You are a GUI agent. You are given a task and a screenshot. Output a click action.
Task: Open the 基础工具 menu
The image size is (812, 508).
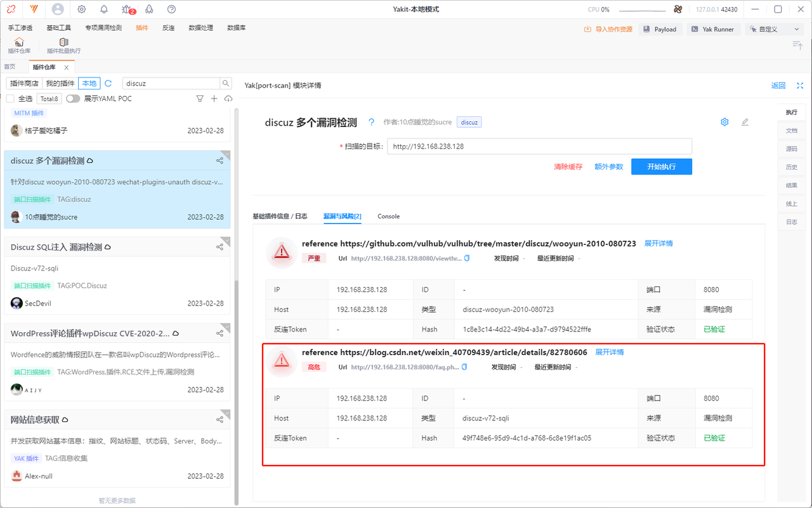tap(59, 28)
